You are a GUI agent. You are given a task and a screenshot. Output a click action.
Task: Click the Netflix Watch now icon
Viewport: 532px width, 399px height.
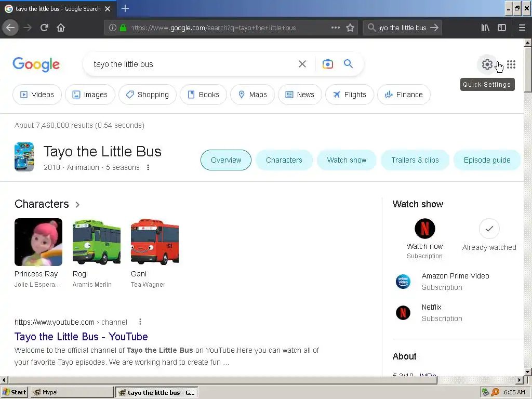click(x=425, y=229)
